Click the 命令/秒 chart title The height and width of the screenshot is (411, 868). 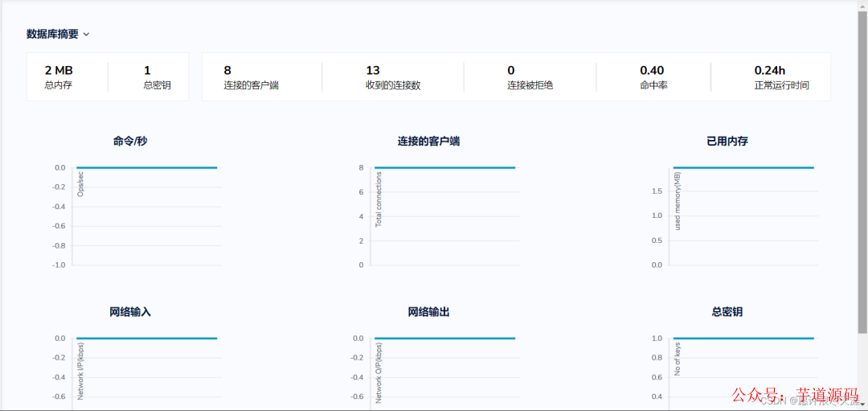[x=130, y=142]
